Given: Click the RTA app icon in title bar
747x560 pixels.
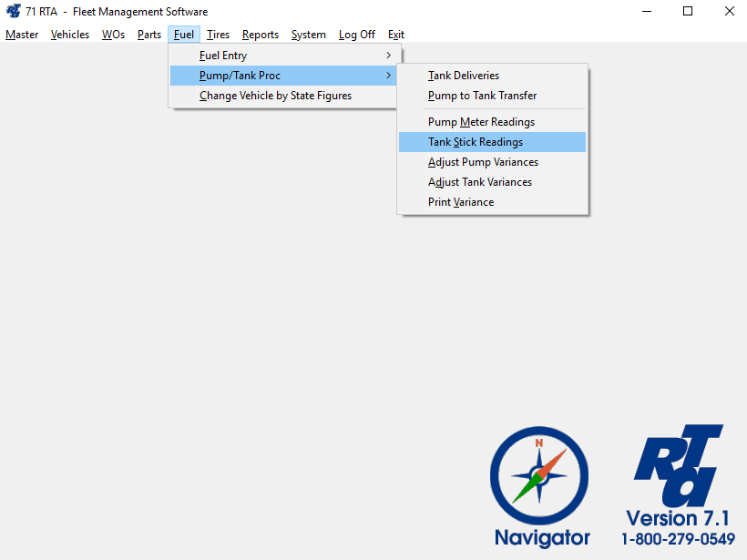Looking at the screenshot, I should click(x=14, y=12).
